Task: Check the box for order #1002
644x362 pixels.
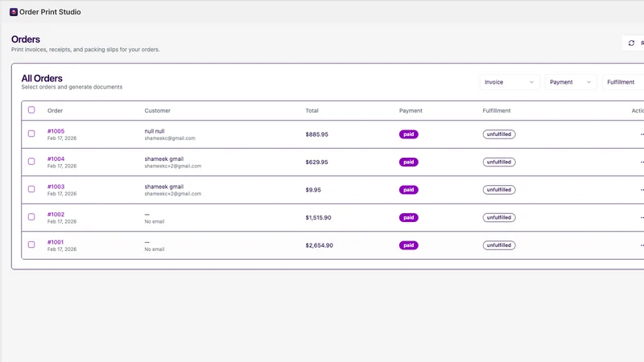Action: (x=31, y=216)
